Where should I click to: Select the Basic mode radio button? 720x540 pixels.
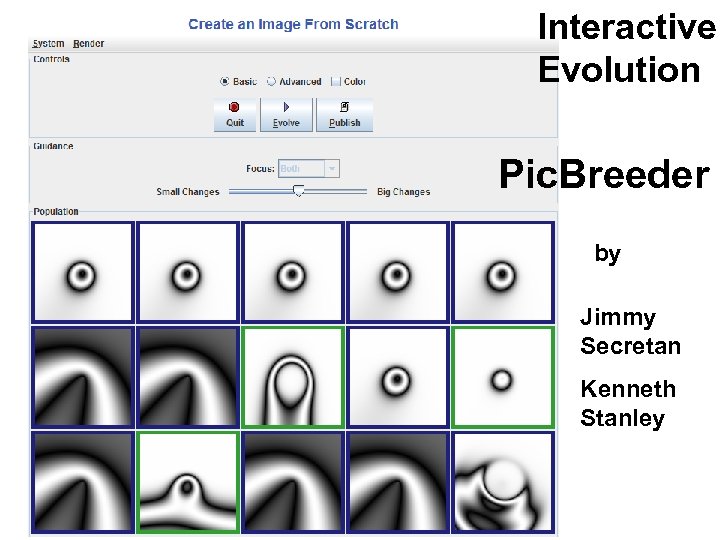pyautogui.click(x=225, y=81)
